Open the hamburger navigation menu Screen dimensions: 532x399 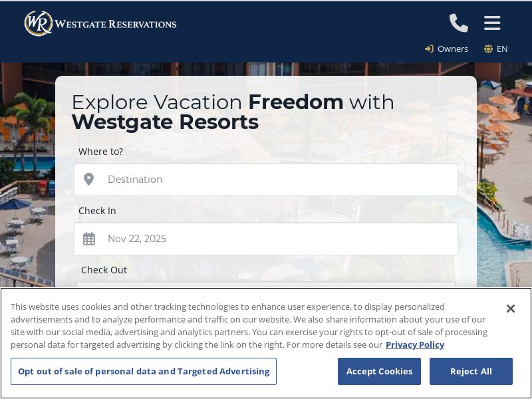point(492,23)
